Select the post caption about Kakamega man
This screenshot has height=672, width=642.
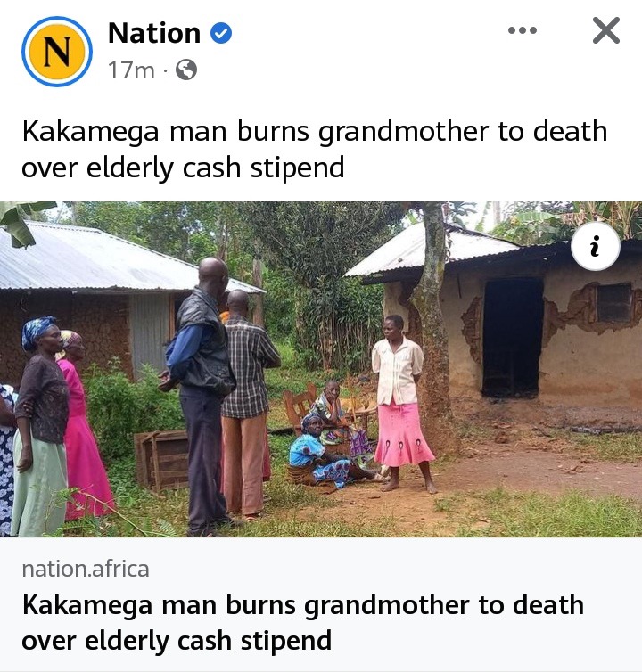[x=315, y=149]
